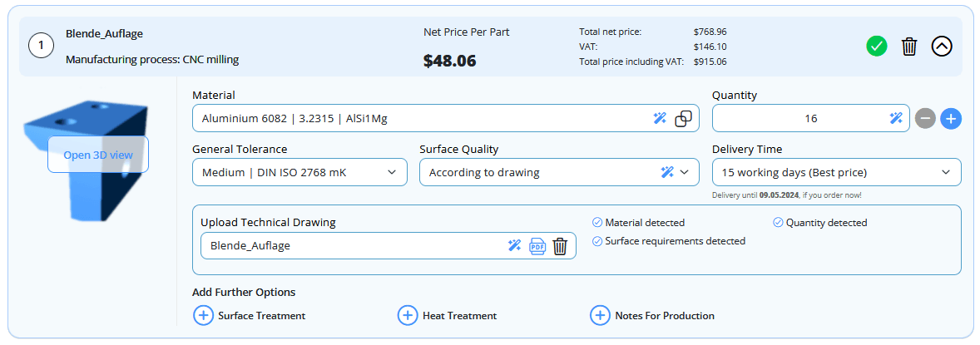
Task: Click the Manufacturing process: CNC milling text
Action: (152, 60)
